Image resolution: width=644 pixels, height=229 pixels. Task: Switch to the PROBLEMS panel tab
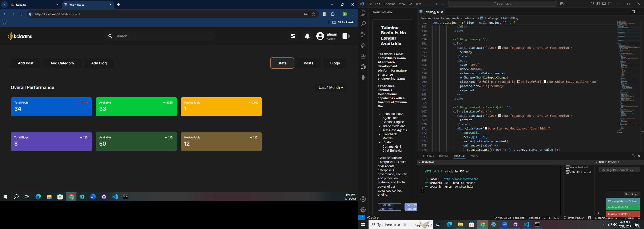click(x=428, y=156)
